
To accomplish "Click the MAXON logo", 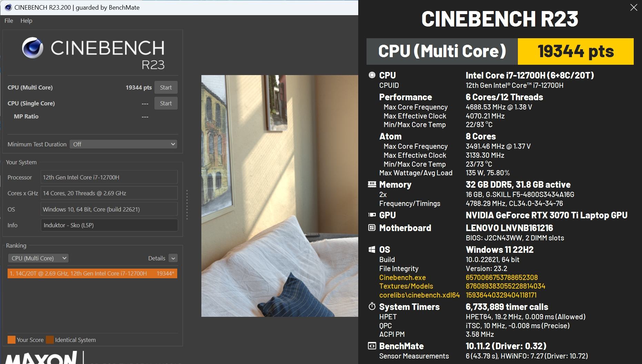I will (41, 358).
